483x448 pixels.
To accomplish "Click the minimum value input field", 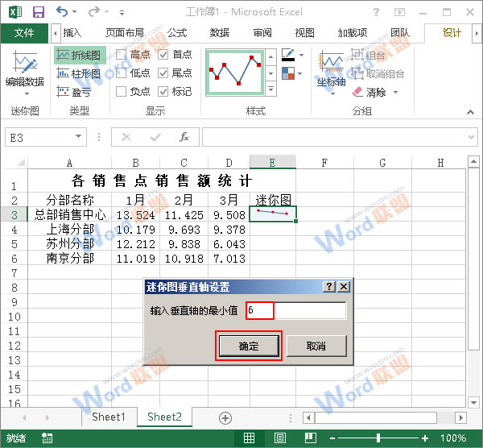I will click(296, 310).
